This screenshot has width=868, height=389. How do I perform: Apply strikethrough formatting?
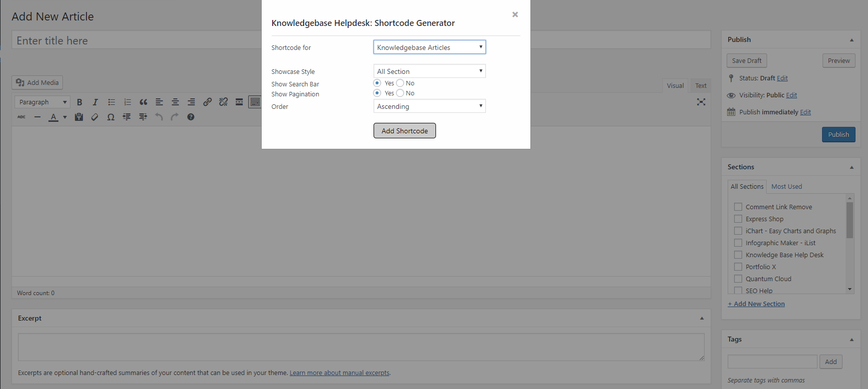pyautogui.click(x=21, y=117)
